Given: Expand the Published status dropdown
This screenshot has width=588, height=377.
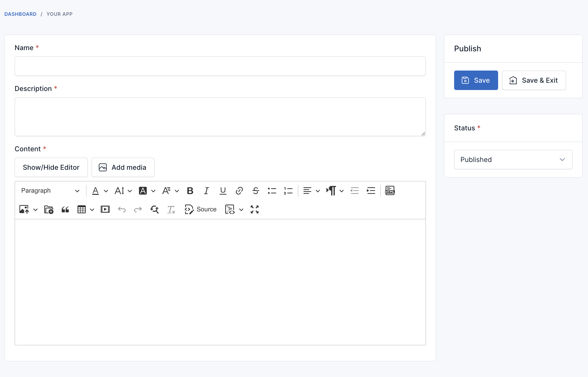Looking at the screenshot, I should [x=513, y=160].
